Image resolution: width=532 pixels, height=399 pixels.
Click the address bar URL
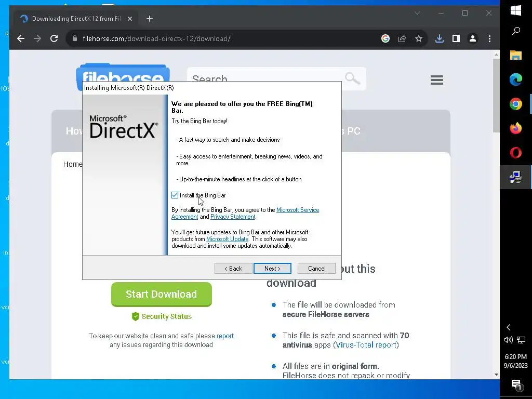[x=156, y=38]
